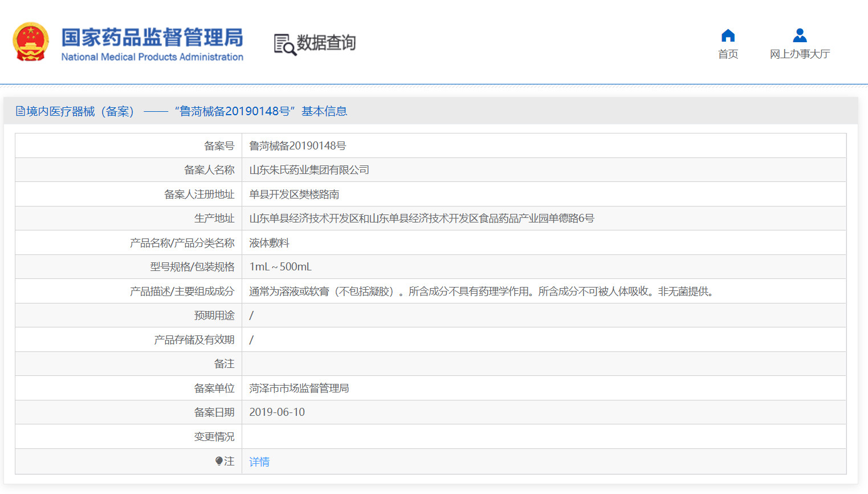The width and height of the screenshot is (868, 494).
Task: Click the 网上办事大厅 person icon
Action: pyautogui.click(x=800, y=35)
